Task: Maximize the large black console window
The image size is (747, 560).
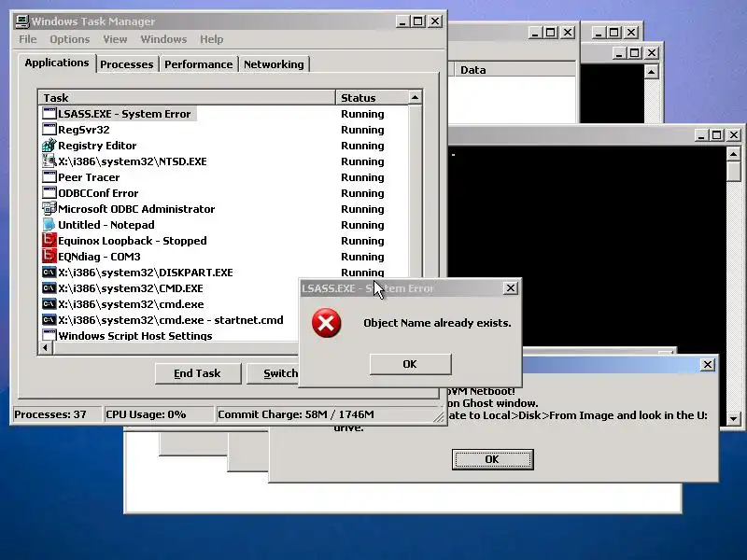Action: tap(716, 134)
